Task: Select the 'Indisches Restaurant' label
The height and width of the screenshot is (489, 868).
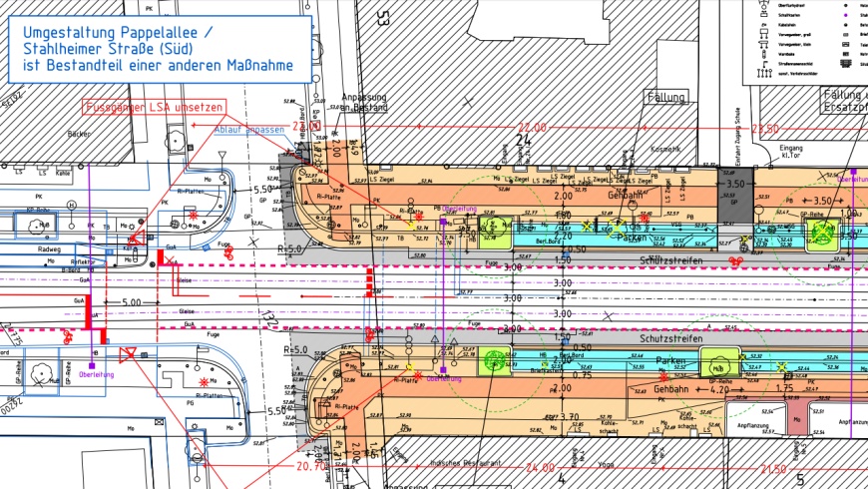Action: coord(465,462)
